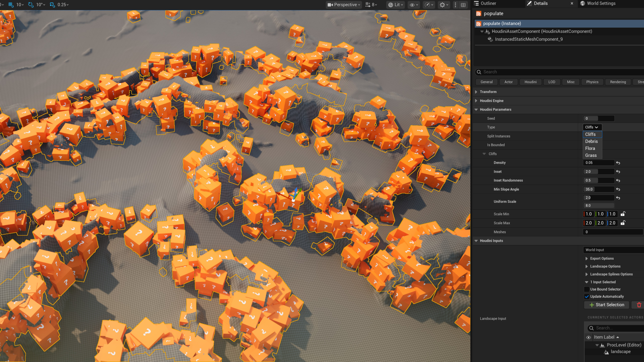Open the viewport layout grid icon
Screen dimensions: 644x362
click(x=463, y=5)
